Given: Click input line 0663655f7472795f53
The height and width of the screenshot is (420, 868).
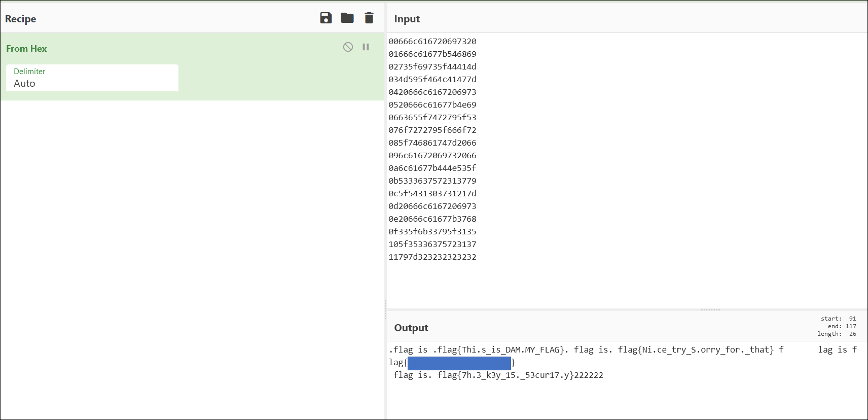Looking at the screenshot, I should (x=432, y=117).
